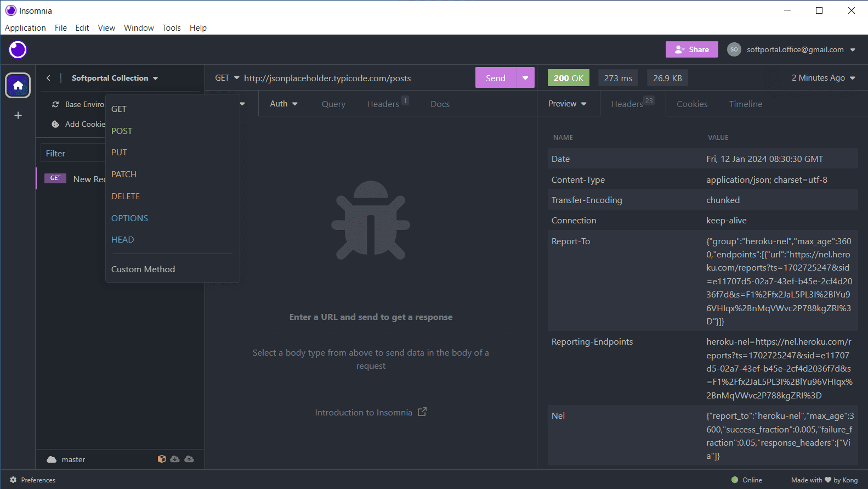Click the Insomnia logo in the header
The height and width of the screenshot is (489, 868).
18,49
